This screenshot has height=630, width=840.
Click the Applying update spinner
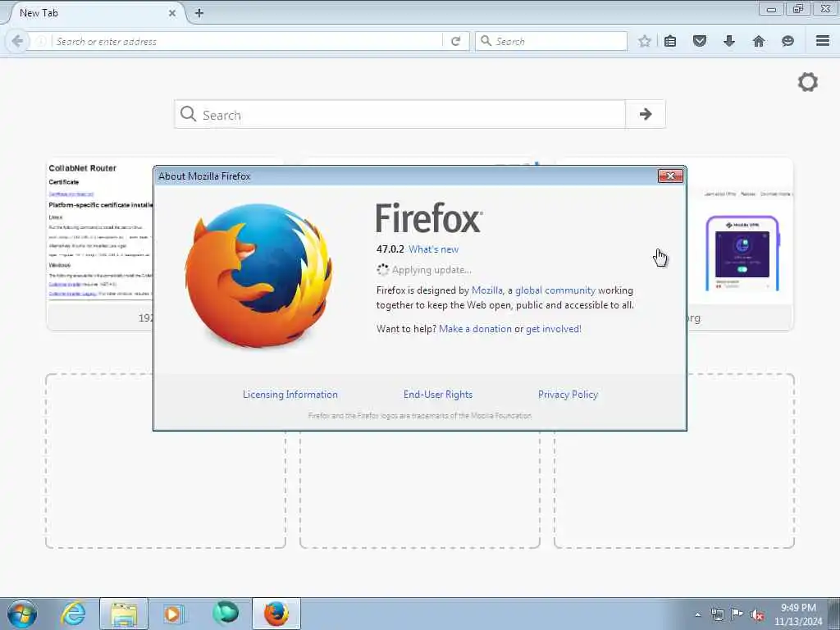[x=382, y=270]
